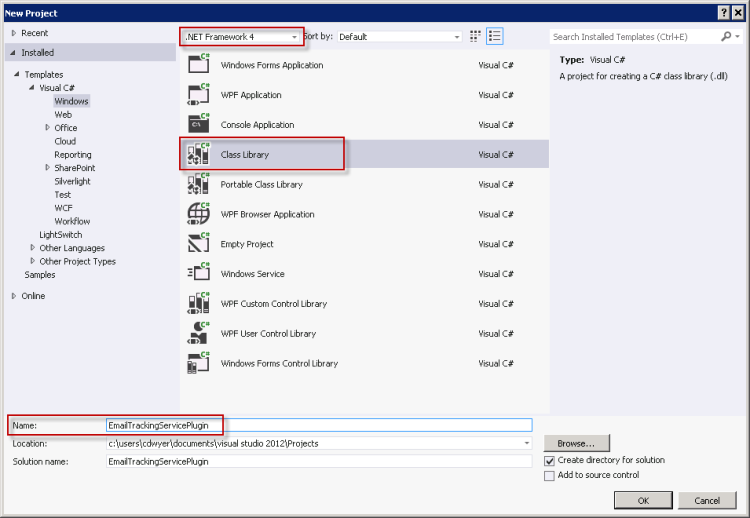
Task: Click the Windows Forms Control Library icon
Action: tap(199, 363)
